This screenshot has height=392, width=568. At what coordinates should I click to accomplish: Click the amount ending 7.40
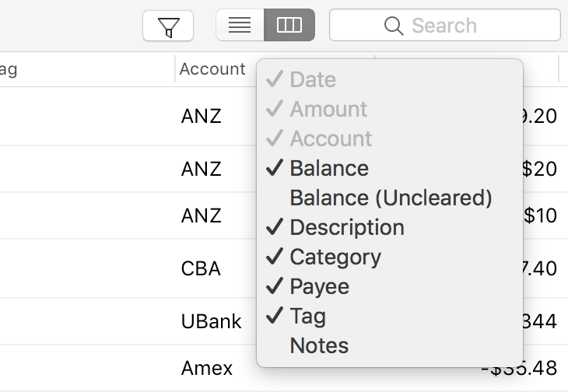click(539, 268)
